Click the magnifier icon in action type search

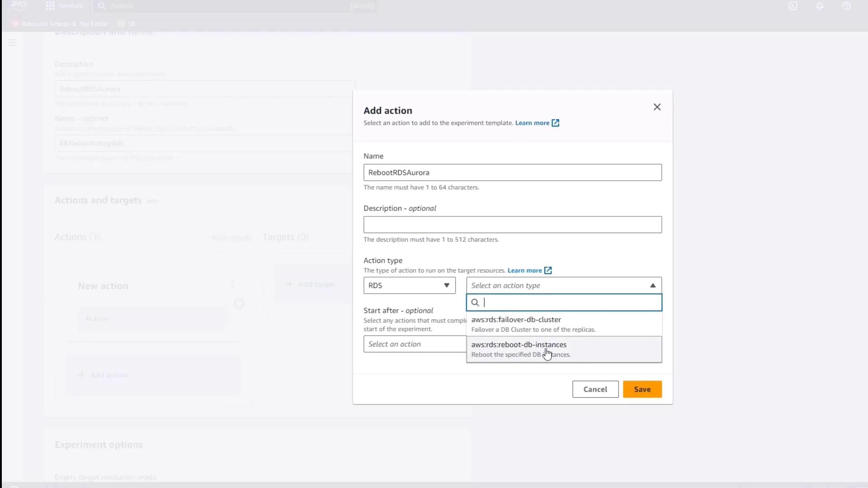[x=475, y=303]
